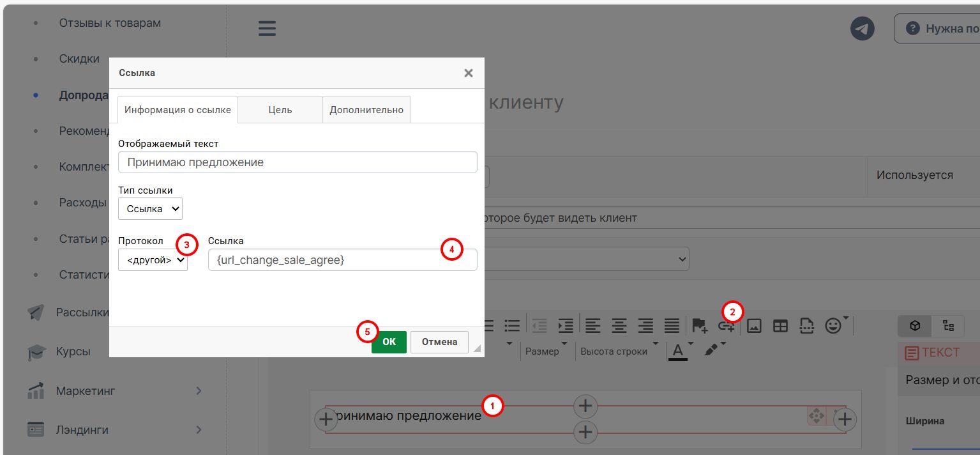The width and height of the screenshot is (980, 455).
Task: Select the structure tree view icon
Action: (949, 326)
